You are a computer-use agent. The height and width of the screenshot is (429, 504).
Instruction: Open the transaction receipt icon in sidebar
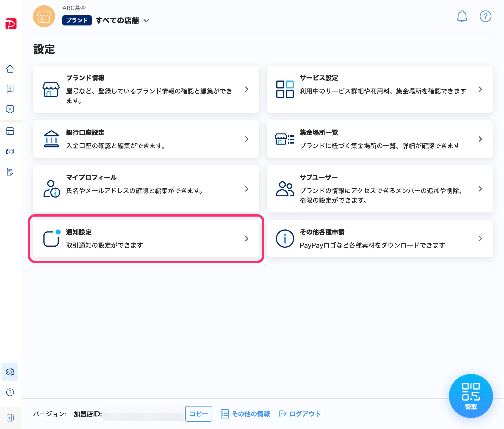coord(10,89)
